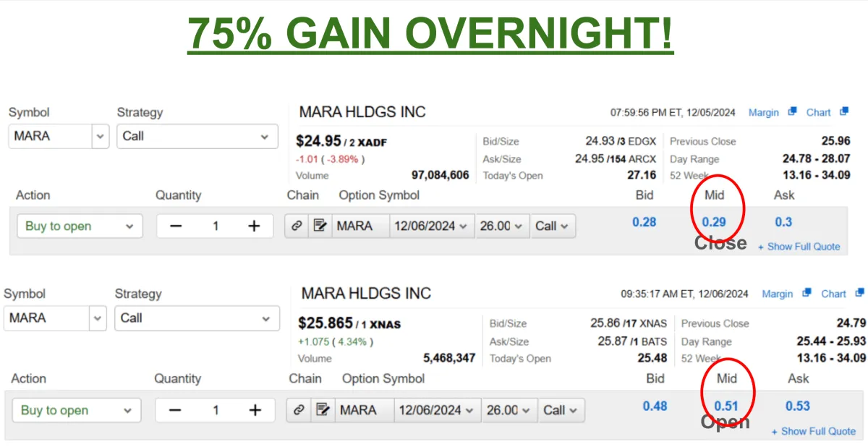Increase quantity with plus in bottom row

tap(255, 410)
